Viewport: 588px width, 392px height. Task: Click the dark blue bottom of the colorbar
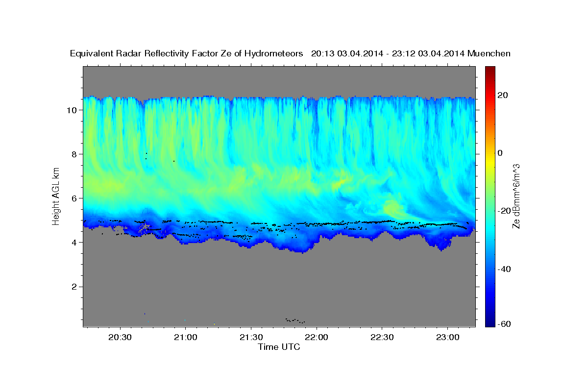coord(490,322)
